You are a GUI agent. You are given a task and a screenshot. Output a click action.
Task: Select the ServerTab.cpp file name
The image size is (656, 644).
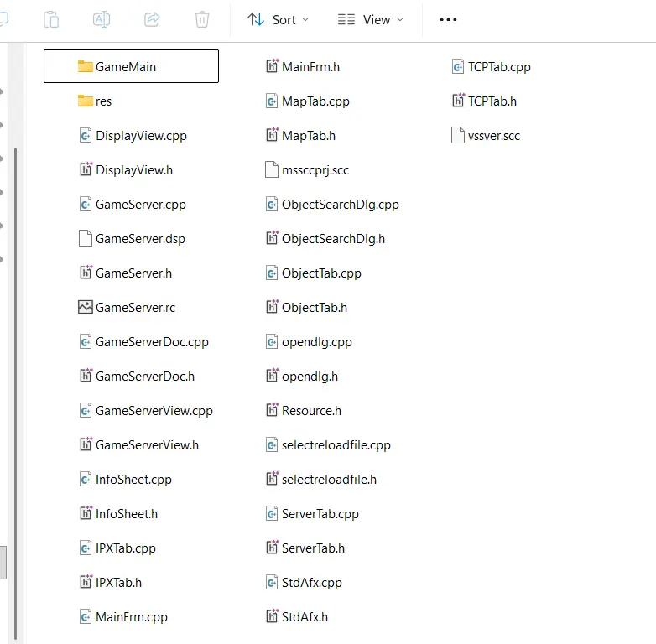click(x=320, y=513)
